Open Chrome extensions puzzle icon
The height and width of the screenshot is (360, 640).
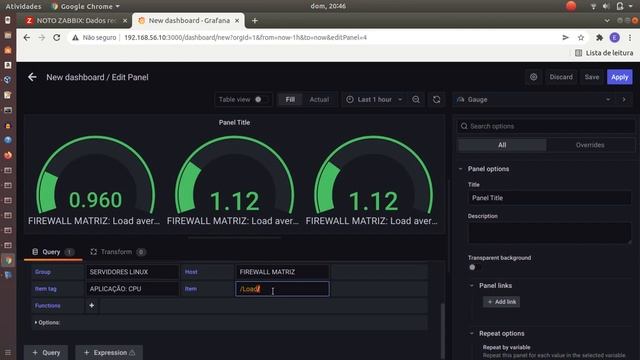[x=599, y=38]
